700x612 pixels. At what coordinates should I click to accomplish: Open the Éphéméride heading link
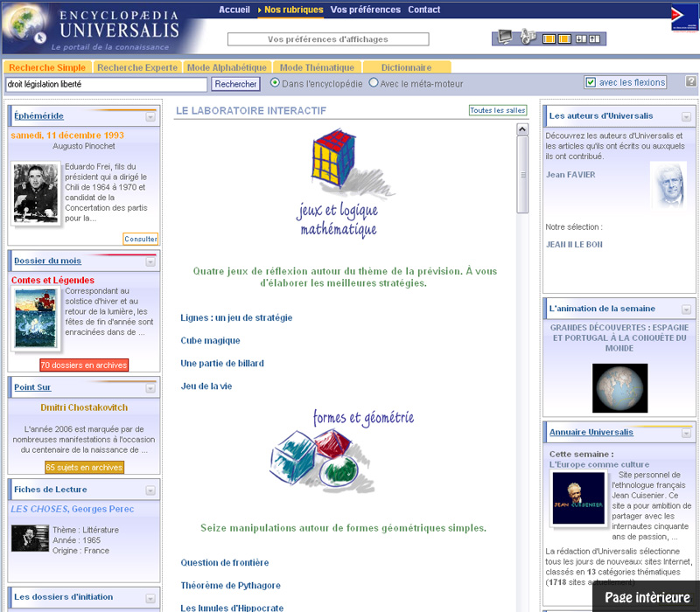(38, 116)
